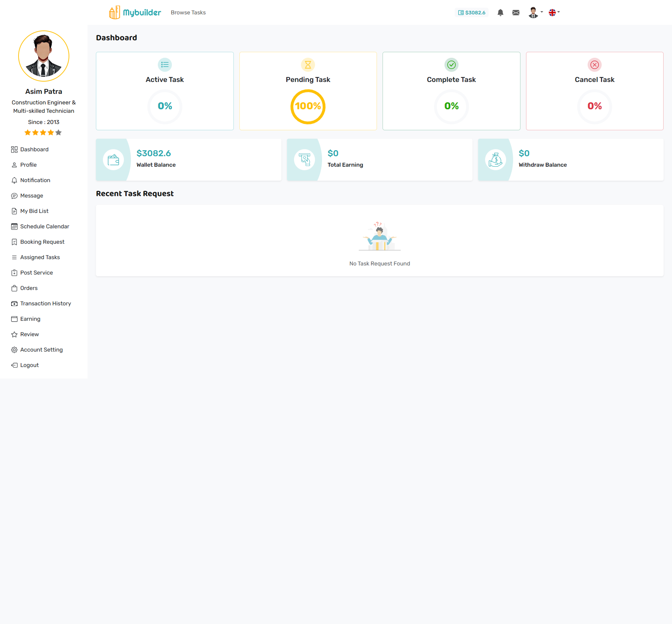Open the messages envelope icon in header
Image resolution: width=672 pixels, height=624 pixels.
tap(516, 13)
